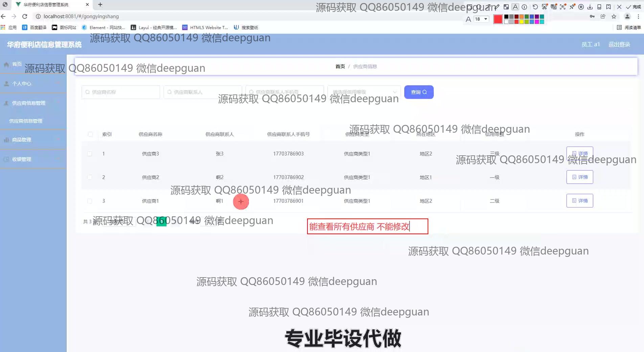Open the credit level select dropdown
Image resolution: width=644 pixels, height=352 pixels.
[x=364, y=92]
